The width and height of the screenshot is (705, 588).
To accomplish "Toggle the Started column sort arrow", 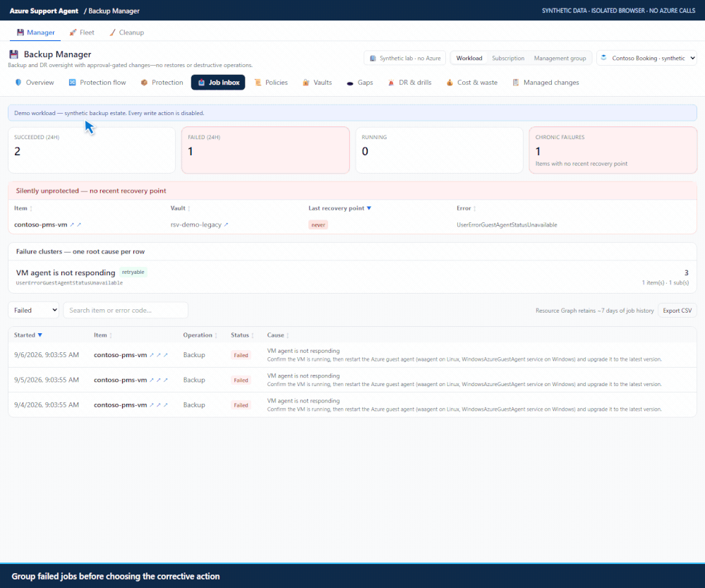I will click(x=40, y=335).
